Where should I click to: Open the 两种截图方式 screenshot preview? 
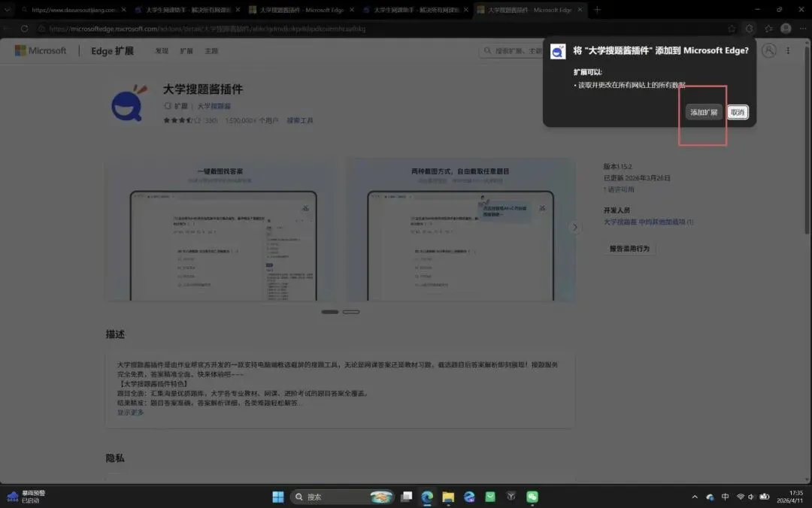(x=460, y=230)
